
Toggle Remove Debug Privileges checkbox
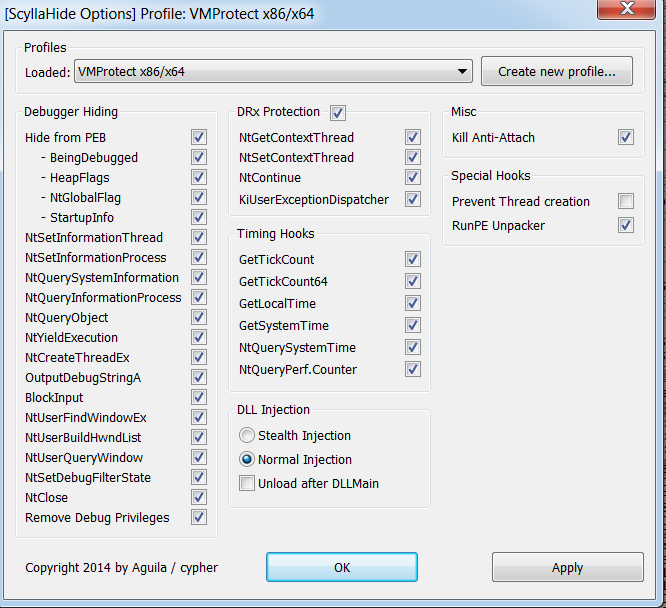click(x=199, y=517)
